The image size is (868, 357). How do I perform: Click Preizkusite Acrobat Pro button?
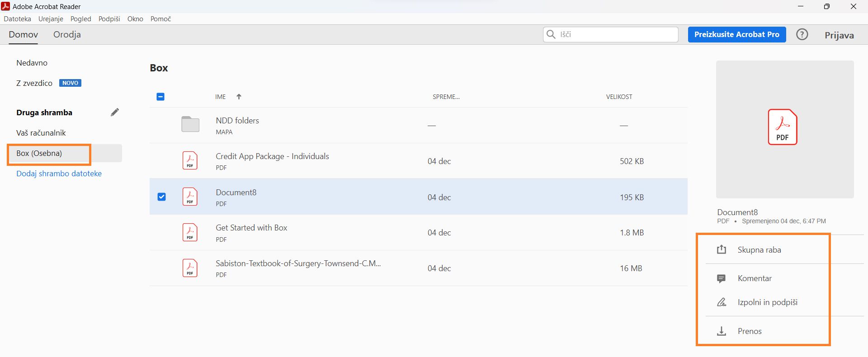[x=737, y=34]
